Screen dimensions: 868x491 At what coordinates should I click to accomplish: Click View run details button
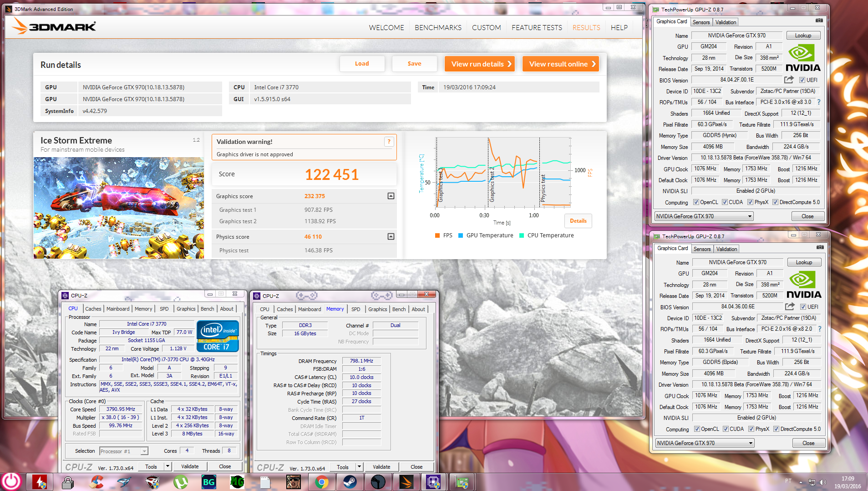(480, 64)
